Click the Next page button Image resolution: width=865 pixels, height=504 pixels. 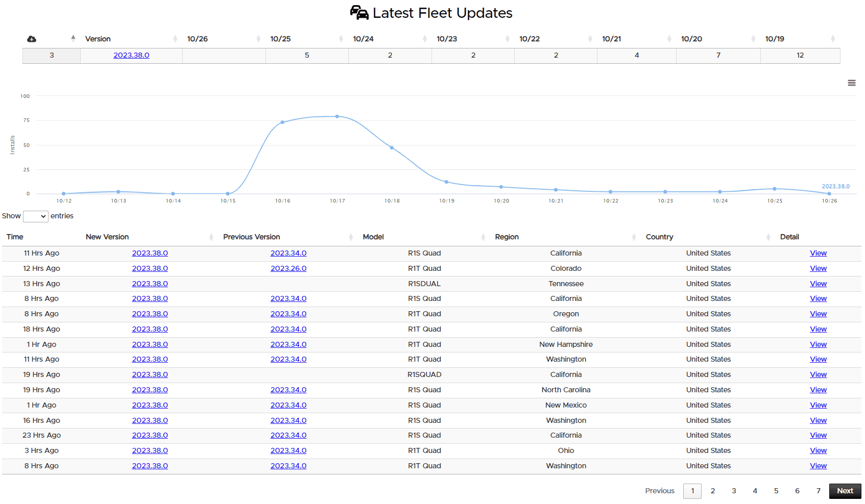[845, 491]
